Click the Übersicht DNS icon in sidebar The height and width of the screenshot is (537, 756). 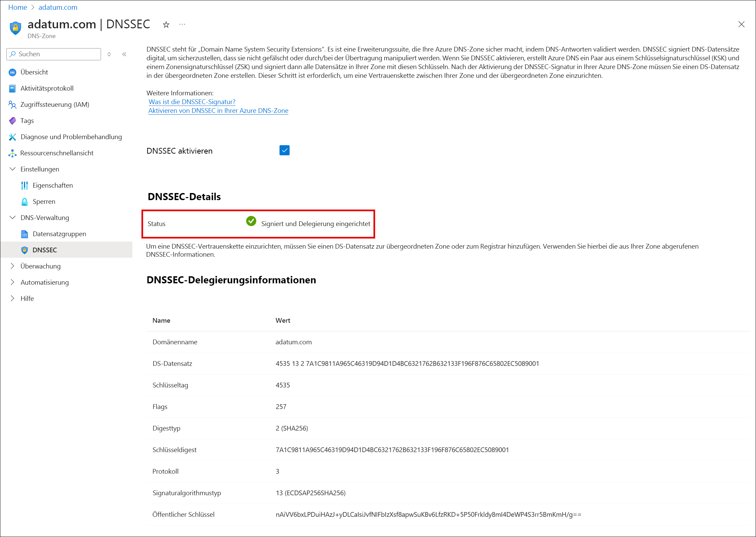(12, 72)
